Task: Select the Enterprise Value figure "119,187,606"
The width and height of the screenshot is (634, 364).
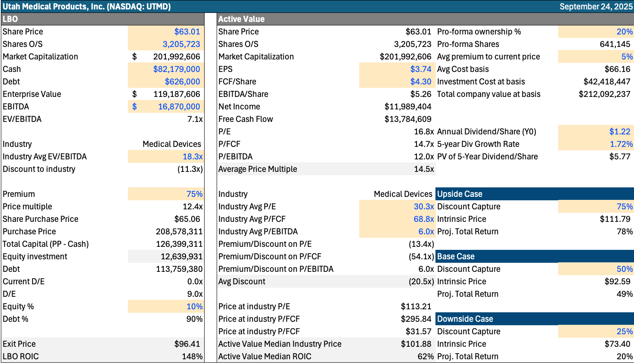Action: [177, 94]
